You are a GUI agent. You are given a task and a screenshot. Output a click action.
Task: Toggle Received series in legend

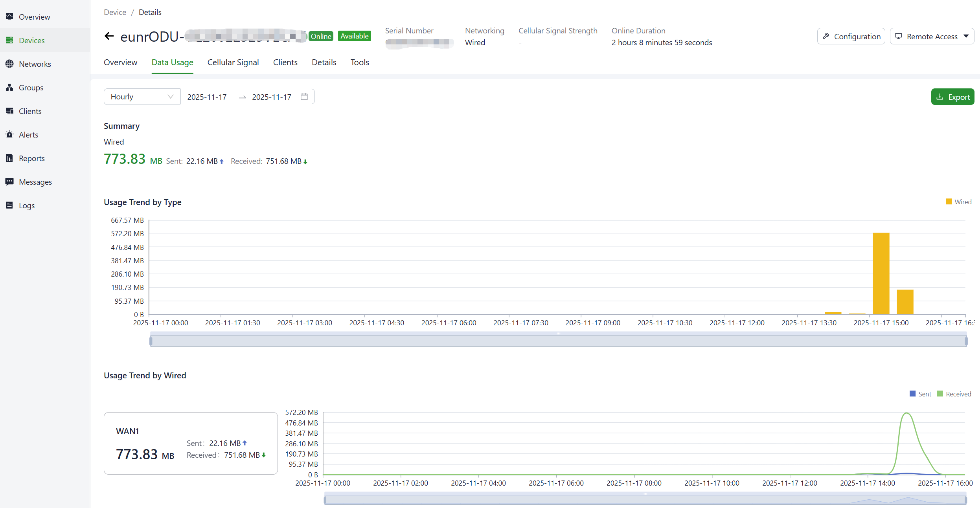pos(954,394)
